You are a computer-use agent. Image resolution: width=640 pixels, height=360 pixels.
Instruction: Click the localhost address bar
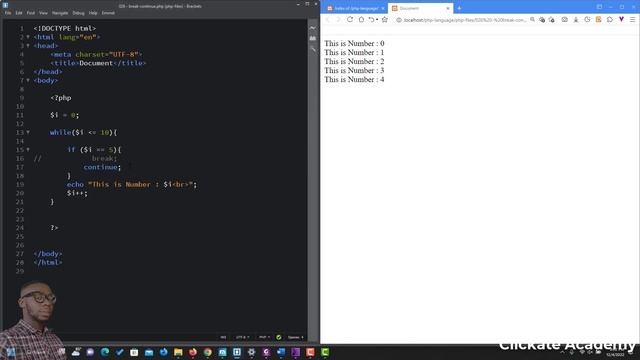tap(464, 20)
